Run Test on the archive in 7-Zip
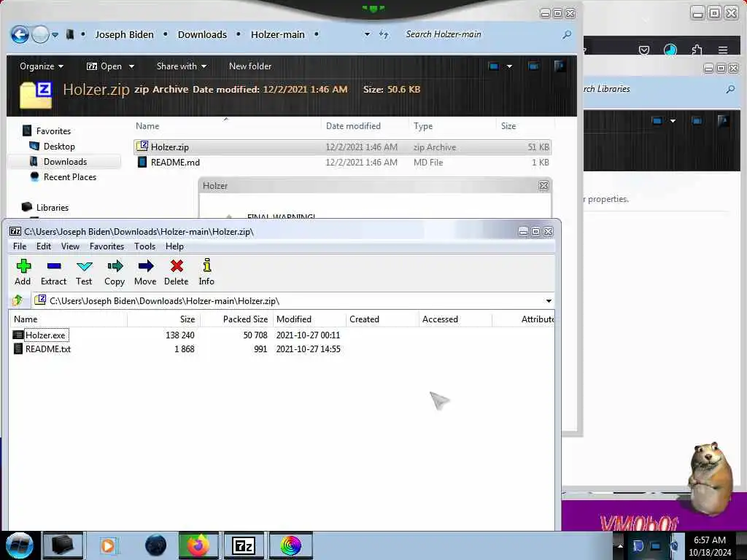This screenshot has height=560, width=747. (84, 272)
